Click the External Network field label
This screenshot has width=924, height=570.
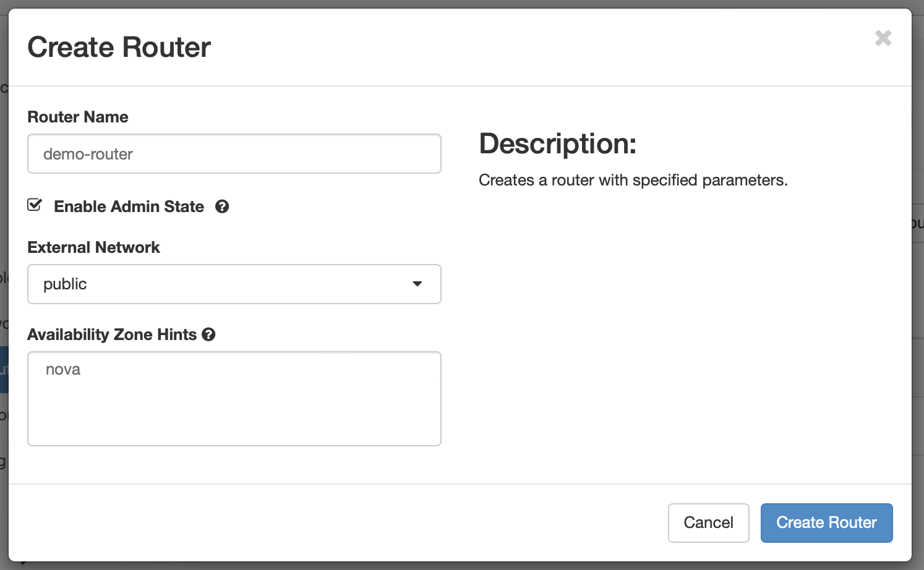94,247
